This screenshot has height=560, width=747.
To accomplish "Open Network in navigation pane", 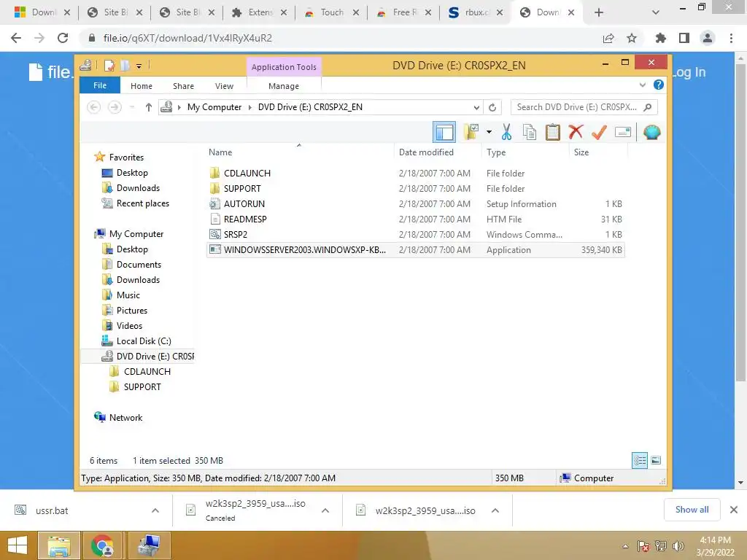I will click(x=125, y=418).
